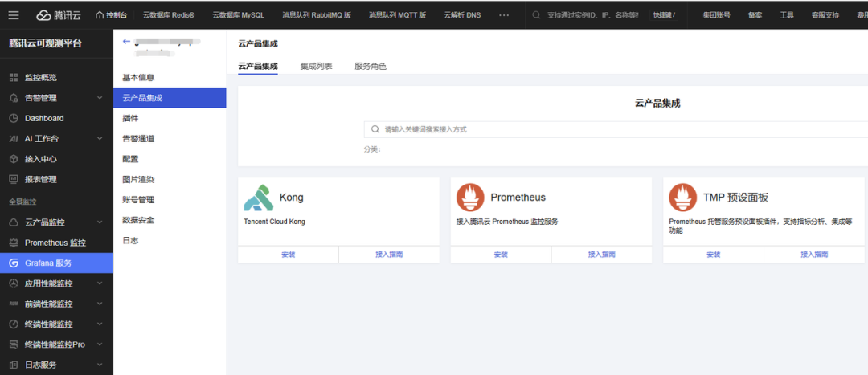
Task: Click the Kong gorilla logo
Action: (259, 198)
